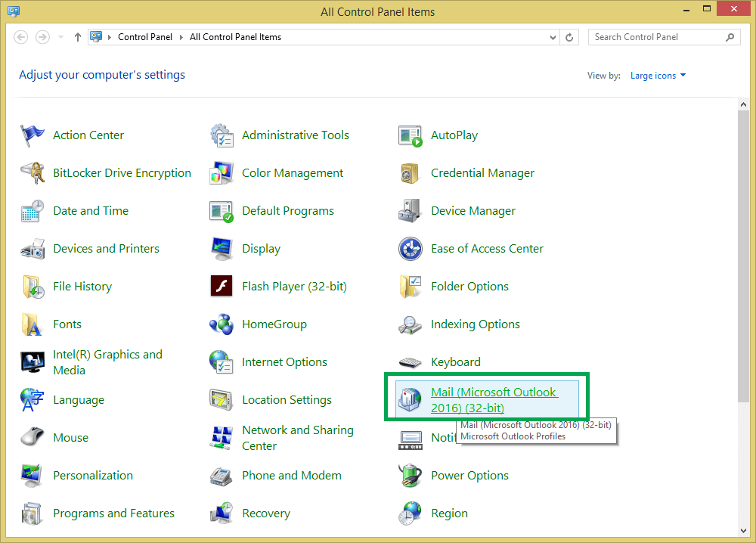Open the Network and Sharing Center icon
The image size is (756, 543).
[222, 438]
